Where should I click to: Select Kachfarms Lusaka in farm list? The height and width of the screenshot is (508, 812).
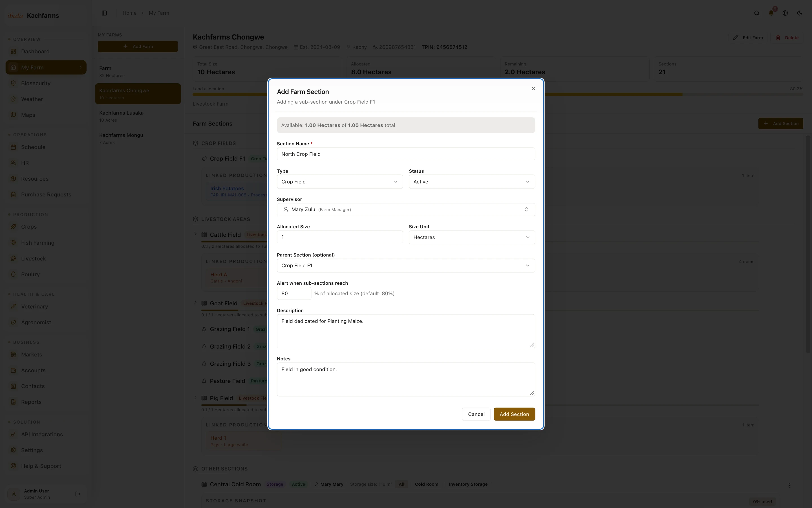click(138, 116)
